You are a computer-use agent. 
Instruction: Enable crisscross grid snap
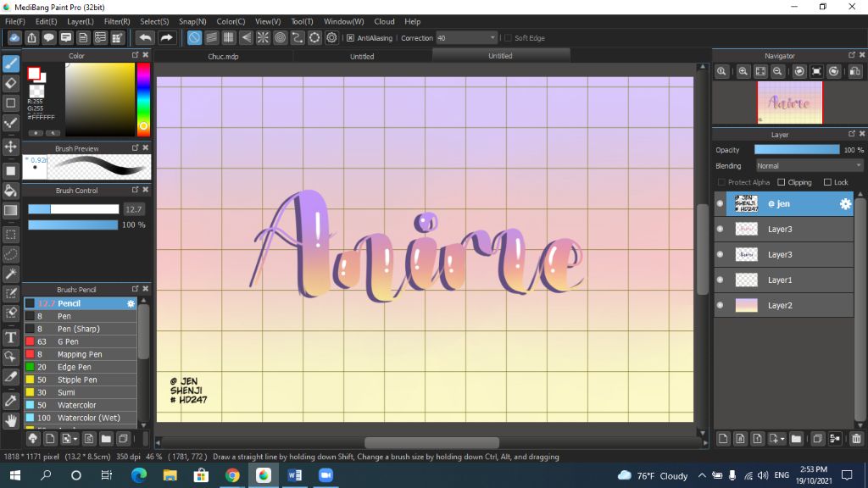click(x=229, y=37)
